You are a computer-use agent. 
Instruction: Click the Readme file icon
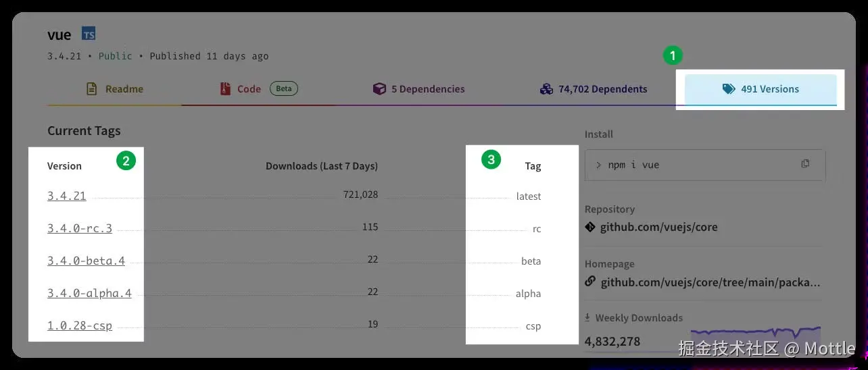coord(92,89)
